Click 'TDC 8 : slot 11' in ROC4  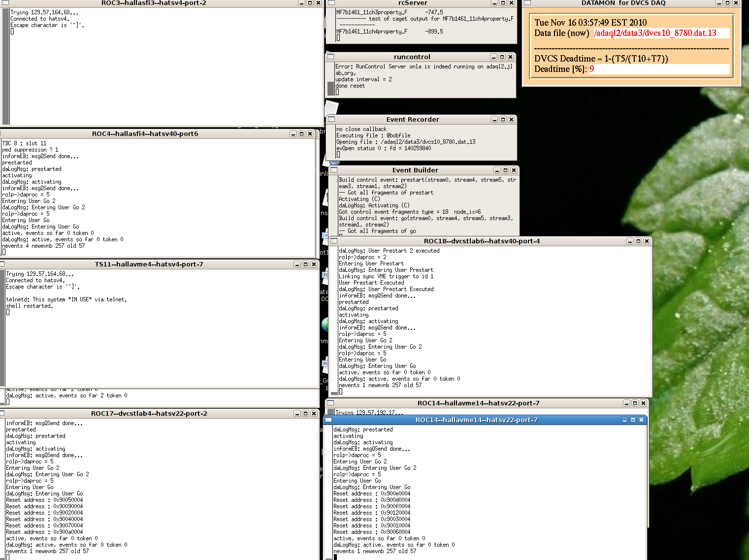tap(24, 143)
